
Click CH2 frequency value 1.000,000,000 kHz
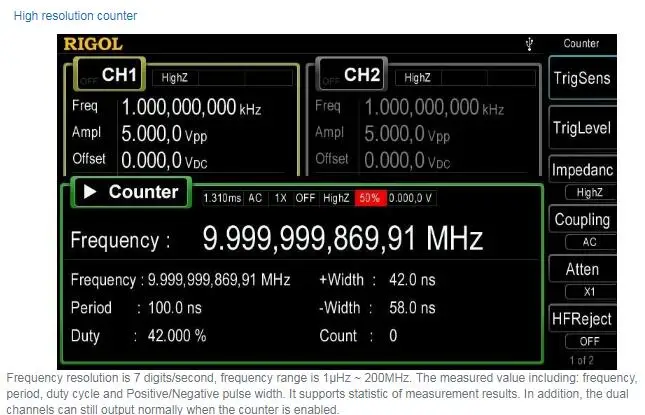click(434, 107)
